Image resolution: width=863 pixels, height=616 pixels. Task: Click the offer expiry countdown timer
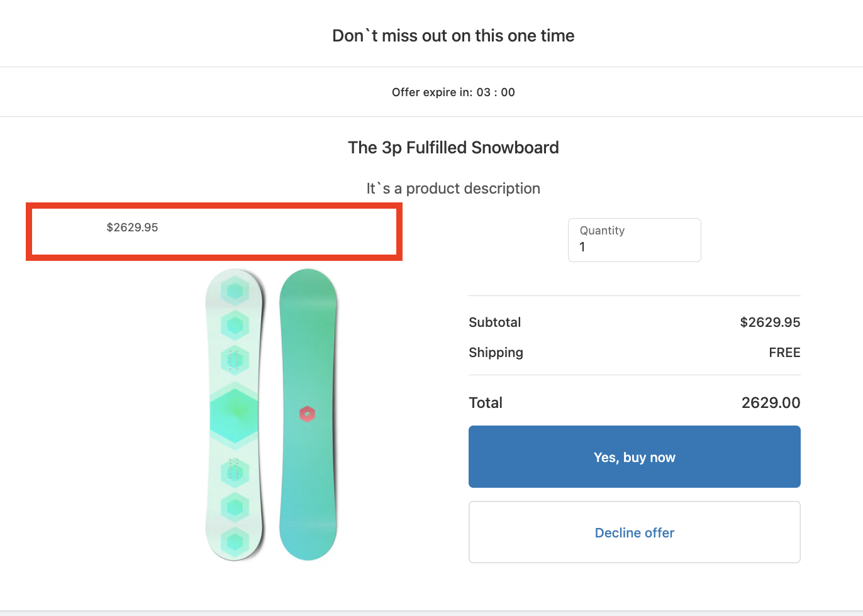click(x=495, y=92)
